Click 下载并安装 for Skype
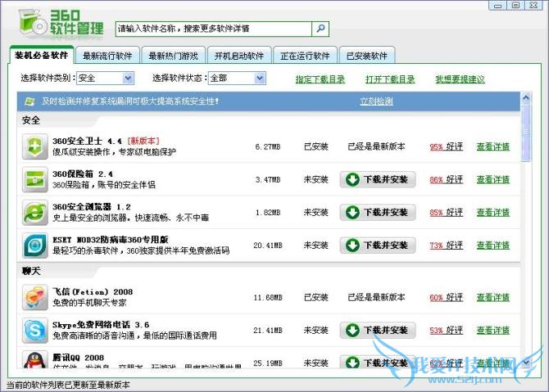 pyautogui.click(x=378, y=330)
